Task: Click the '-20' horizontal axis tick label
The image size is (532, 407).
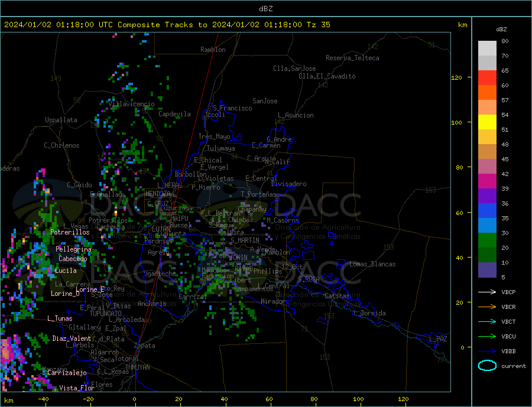Action: (x=88, y=399)
